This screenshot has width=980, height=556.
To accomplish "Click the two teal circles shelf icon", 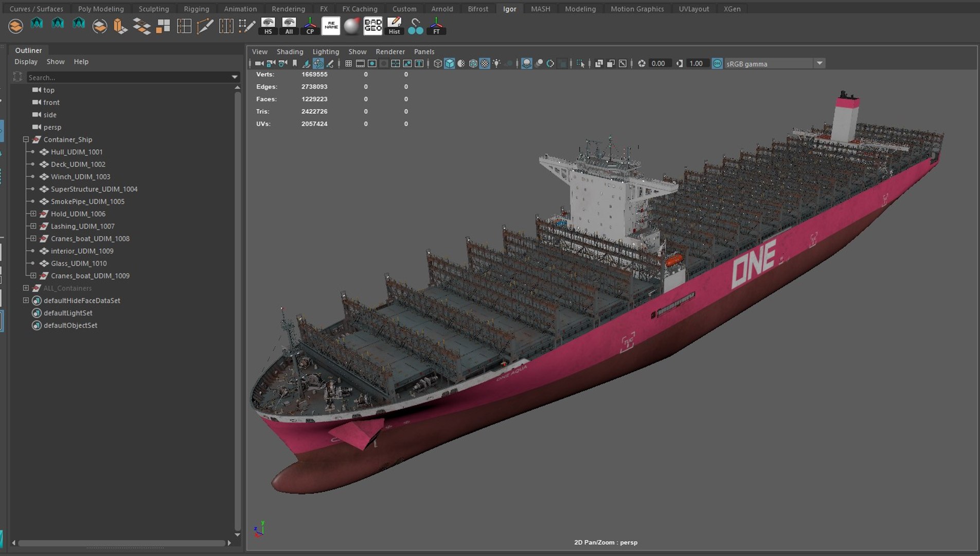I will click(415, 26).
